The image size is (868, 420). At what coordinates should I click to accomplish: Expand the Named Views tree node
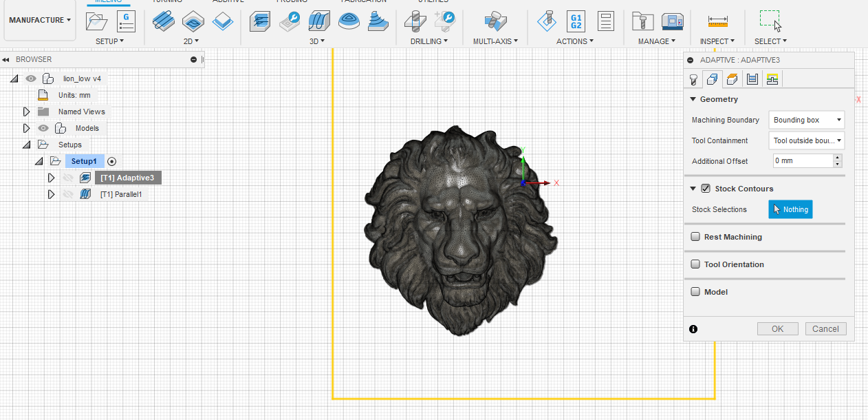click(x=27, y=112)
